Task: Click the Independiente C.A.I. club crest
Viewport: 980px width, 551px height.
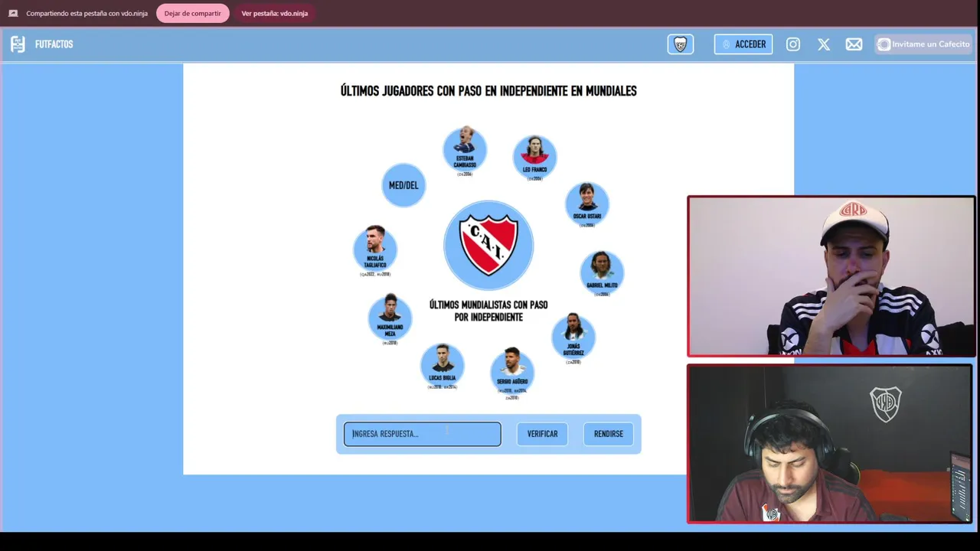Action: [488, 246]
